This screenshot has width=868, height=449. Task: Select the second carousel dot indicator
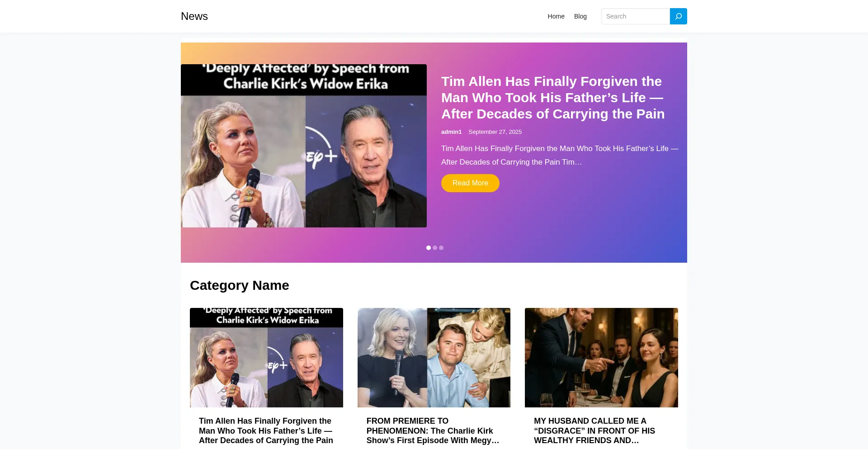pyautogui.click(x=435, y=248)
